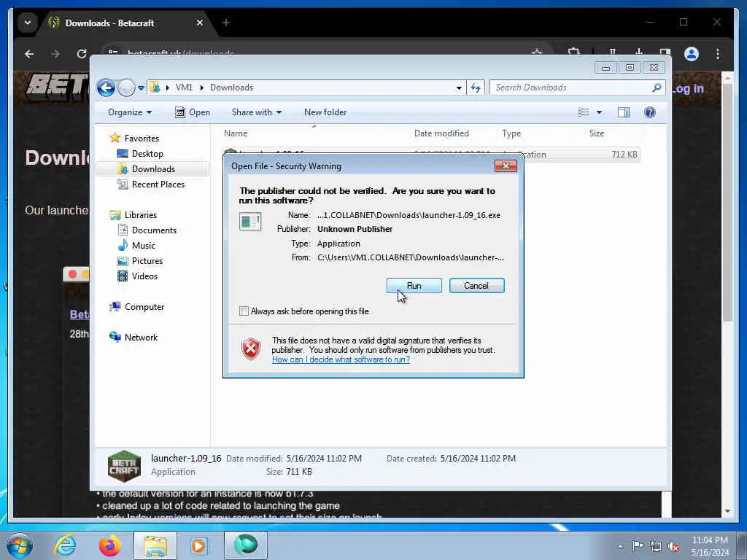
Task: Click the green browser icon on taskbar
Action: [246, 545]
